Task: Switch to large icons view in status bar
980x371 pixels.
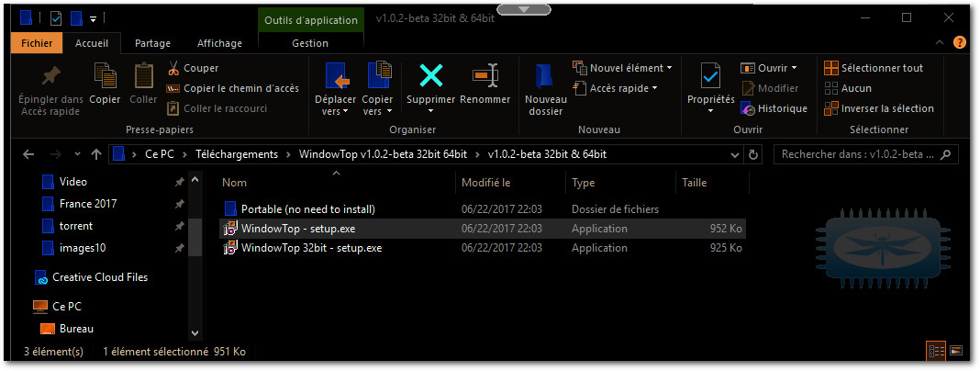Action: point(955,351)
